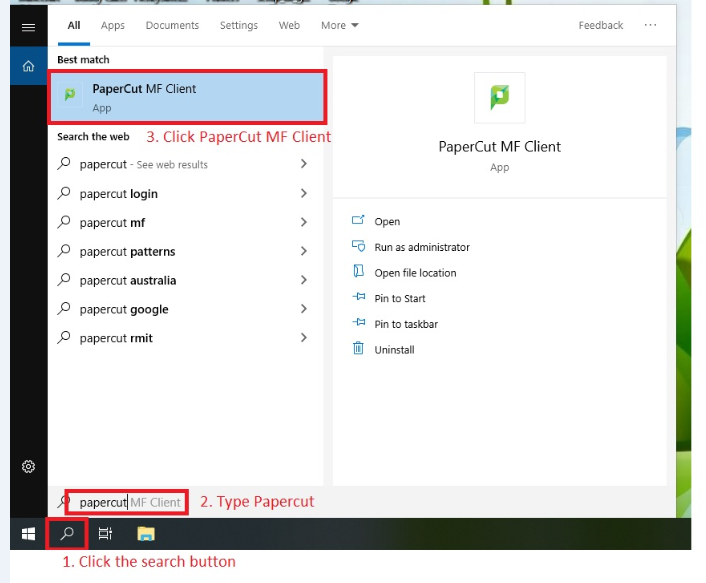Choose Run as administrator
Screen dimensions: 706x583
click(422, 247)
